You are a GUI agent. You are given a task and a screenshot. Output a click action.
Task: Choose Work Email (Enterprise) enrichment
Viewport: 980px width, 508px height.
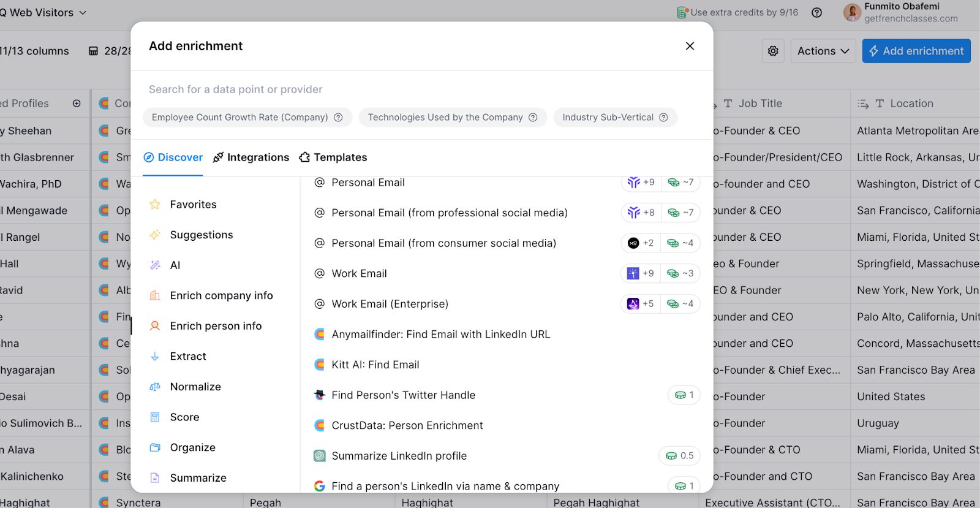coord(390,304)
